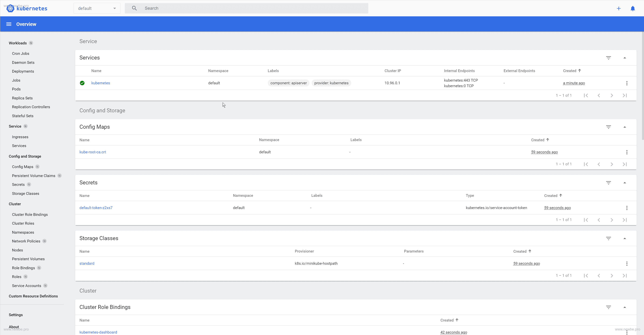Collapse the Services card
This screenshot has width=644, height=335.
(625, 58)
